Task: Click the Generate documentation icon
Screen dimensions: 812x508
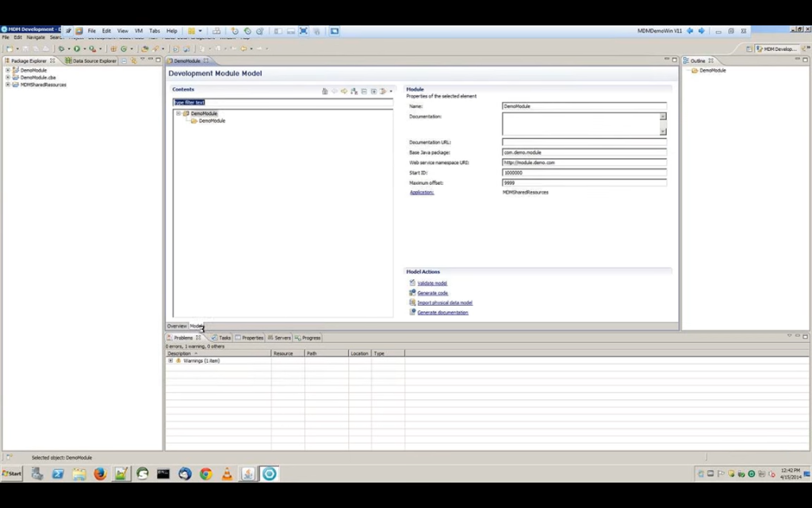Action: tap(412, 311)
